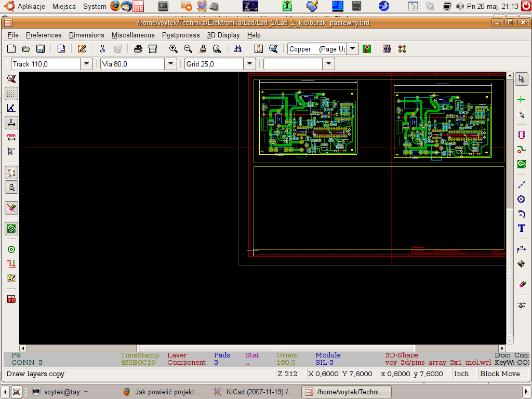This screenshot has width=532, height=399.
Task: Show the extra vertical toolbar icon
Action: [x=11, y=299]
